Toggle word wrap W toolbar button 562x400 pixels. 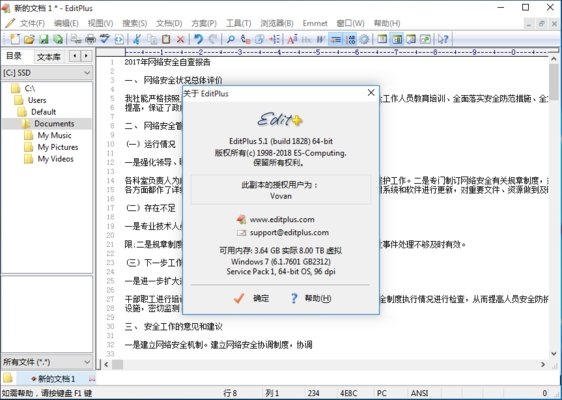pos(321,39)
